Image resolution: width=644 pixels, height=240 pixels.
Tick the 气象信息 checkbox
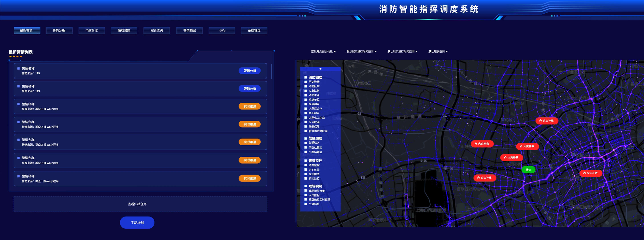point(306,204)
